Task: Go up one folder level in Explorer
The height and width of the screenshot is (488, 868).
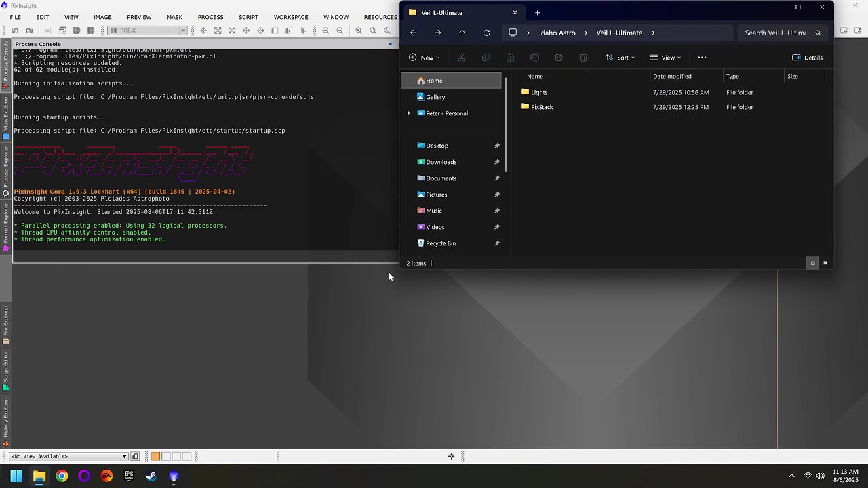Action: tap(462, 33)
